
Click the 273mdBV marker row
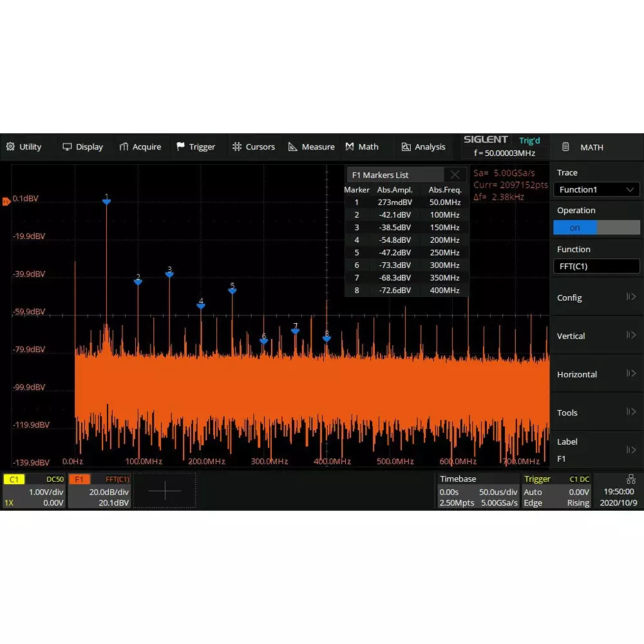406,202
